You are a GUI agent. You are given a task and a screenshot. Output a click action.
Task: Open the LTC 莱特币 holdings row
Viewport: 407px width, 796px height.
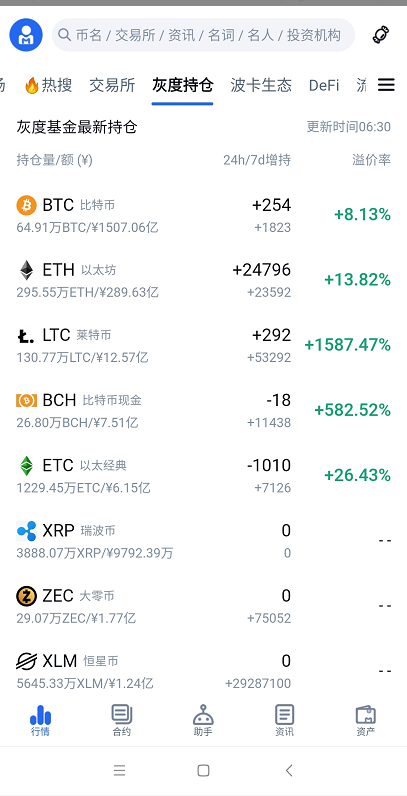click(x=204, y=345)
